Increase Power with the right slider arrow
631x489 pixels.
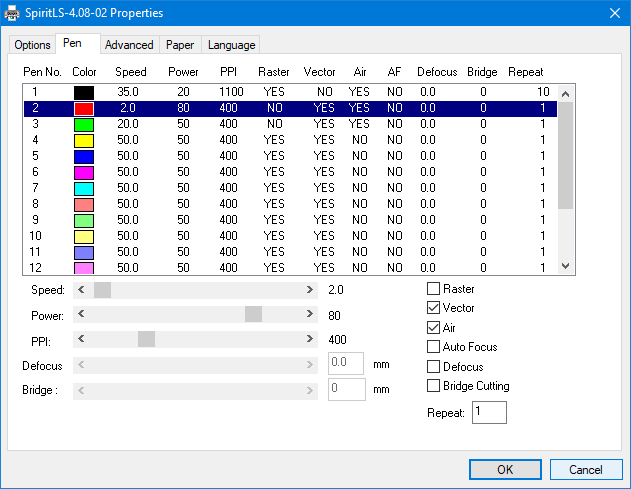[x=309, y=314]
